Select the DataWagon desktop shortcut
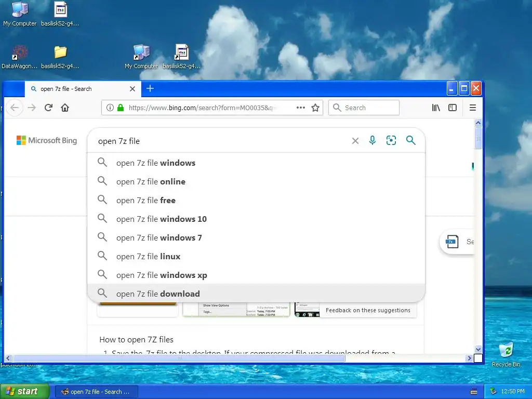This screenshot has height=399, width=532. tap(19, 57)
